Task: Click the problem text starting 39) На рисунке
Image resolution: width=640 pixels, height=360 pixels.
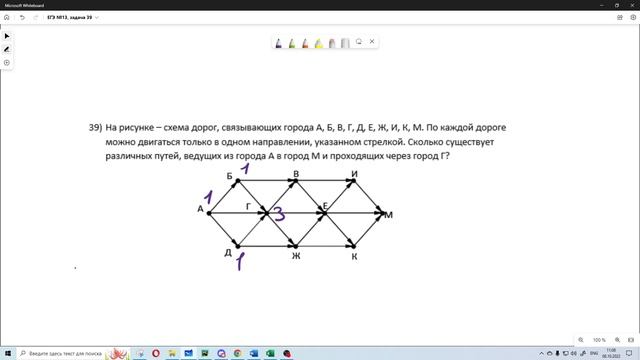Action: [297, 142]
